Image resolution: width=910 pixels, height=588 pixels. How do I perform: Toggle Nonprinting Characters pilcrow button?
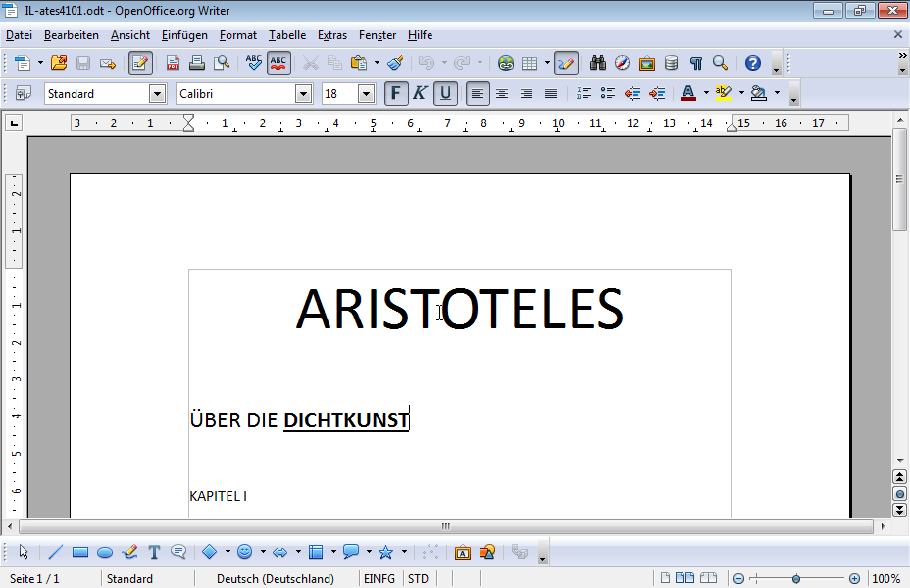pyautogui.click(x=696, y=63)
